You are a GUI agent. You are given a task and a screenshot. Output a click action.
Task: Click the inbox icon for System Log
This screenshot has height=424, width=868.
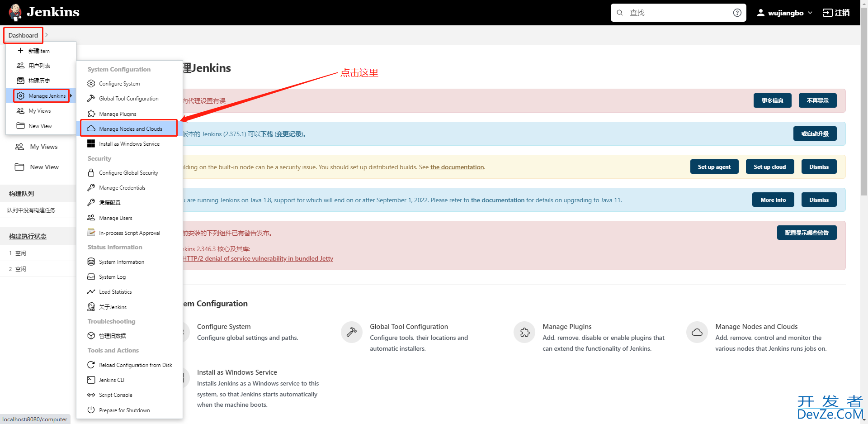coord(91,276)
